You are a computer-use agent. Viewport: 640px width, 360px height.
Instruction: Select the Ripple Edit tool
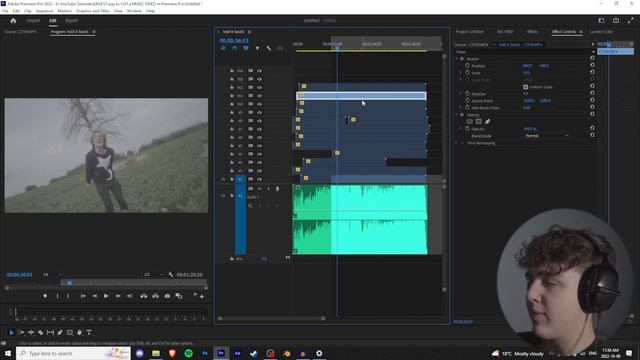31,333
